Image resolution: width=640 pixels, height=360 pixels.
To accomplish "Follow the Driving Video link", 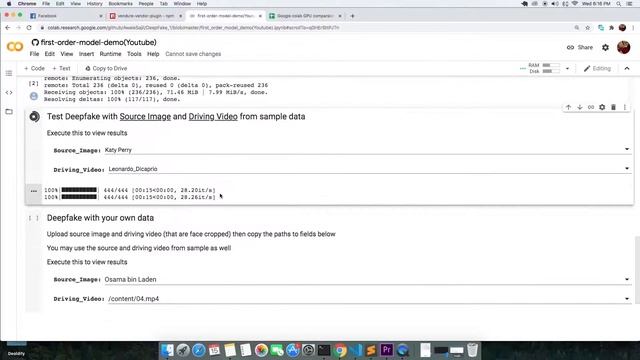I will click(x=213, y=117).
